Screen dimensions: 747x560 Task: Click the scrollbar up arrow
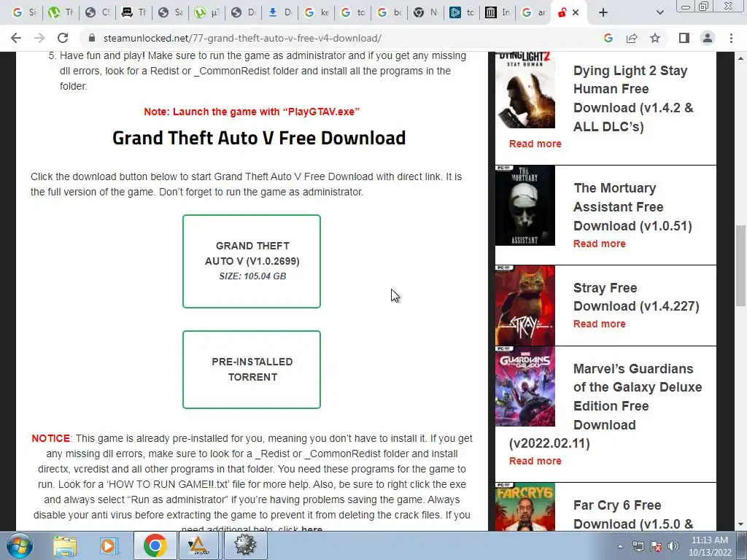740,58
